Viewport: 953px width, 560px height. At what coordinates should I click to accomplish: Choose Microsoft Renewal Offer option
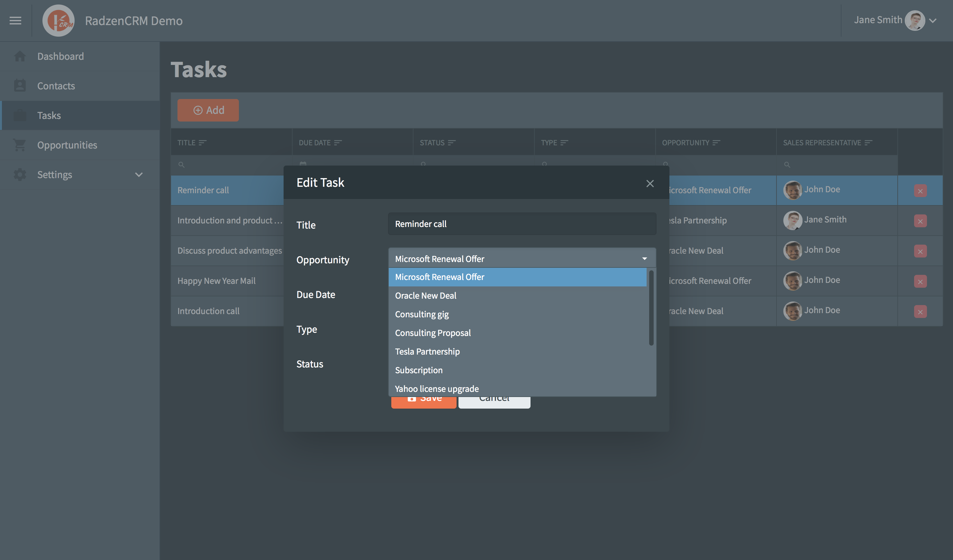(517, 277)
